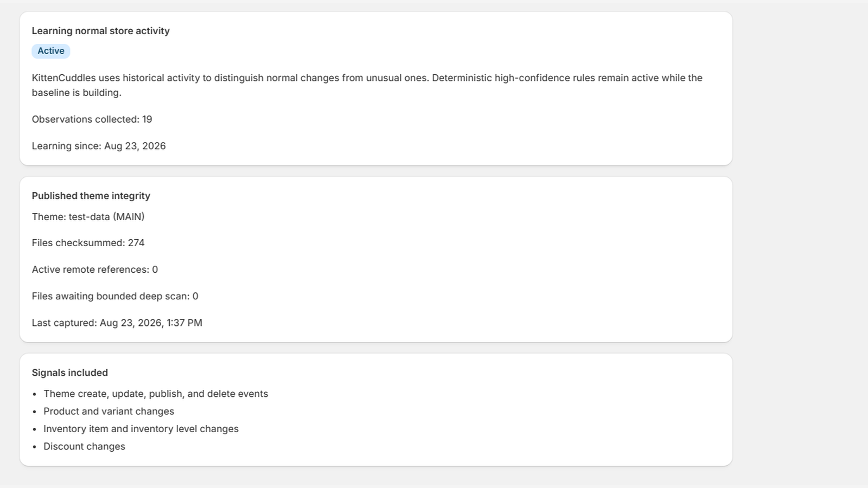Click the Last captured timestamp text
This screenshot has width=868, height=488.
click(x=117, y=323)
